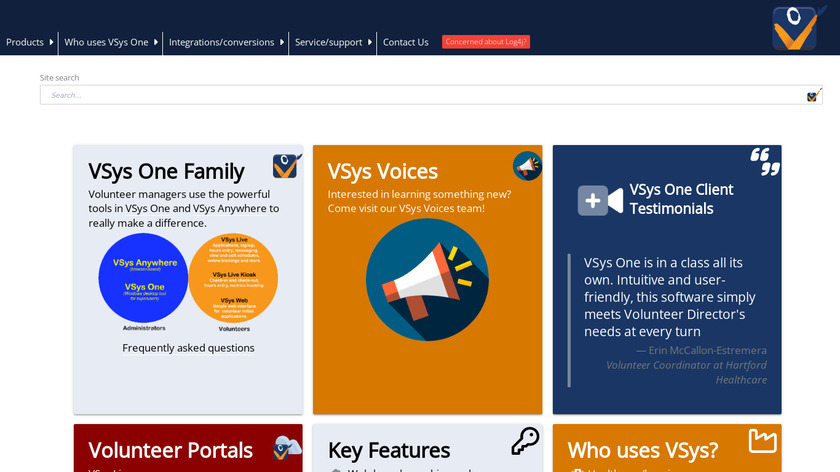840x472 pixels.
Task: Click the 'Come visit our VSys Voices team!' text
Action: [x=406, y=208]
